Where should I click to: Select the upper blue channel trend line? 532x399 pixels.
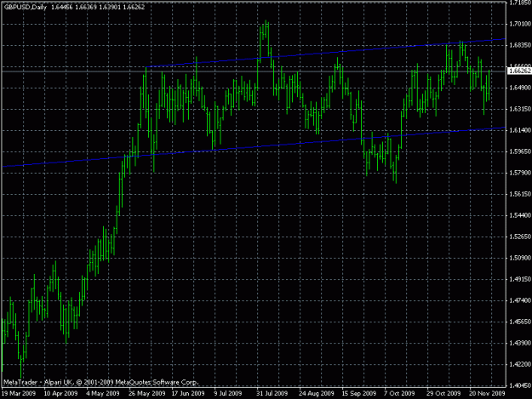(326, 53)
